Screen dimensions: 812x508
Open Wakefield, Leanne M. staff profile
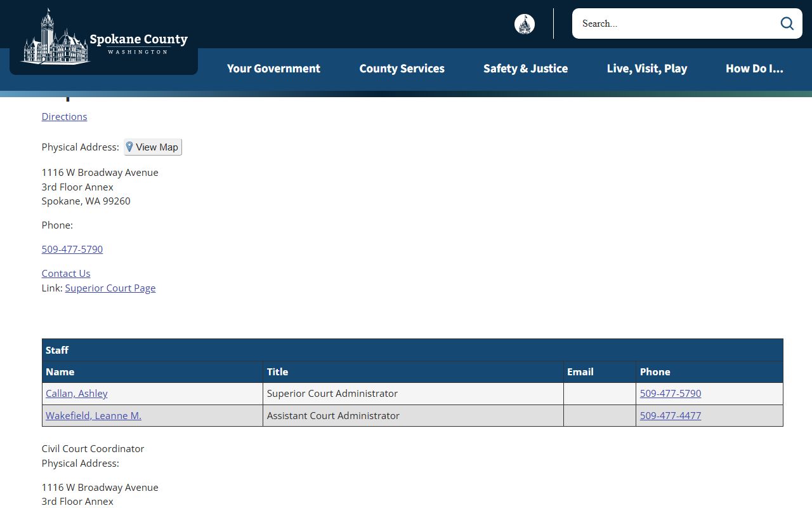(93, 415)
